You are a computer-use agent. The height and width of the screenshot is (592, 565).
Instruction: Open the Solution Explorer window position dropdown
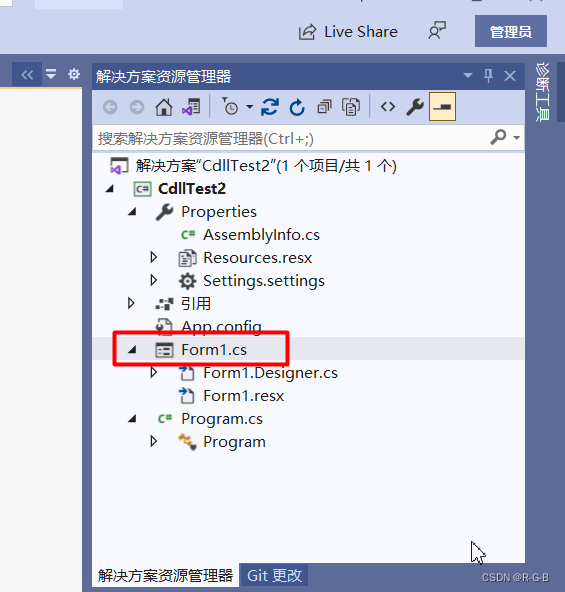click(x=468, y=76)
